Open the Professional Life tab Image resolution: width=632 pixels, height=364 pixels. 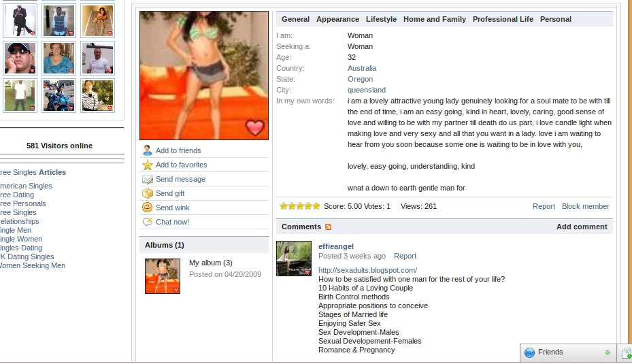point(503,19)
